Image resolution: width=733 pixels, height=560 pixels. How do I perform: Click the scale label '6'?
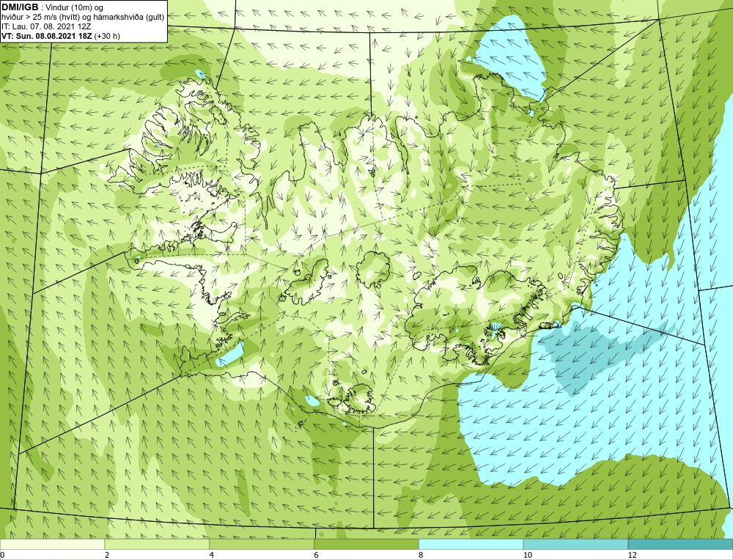tap(317, 555)
